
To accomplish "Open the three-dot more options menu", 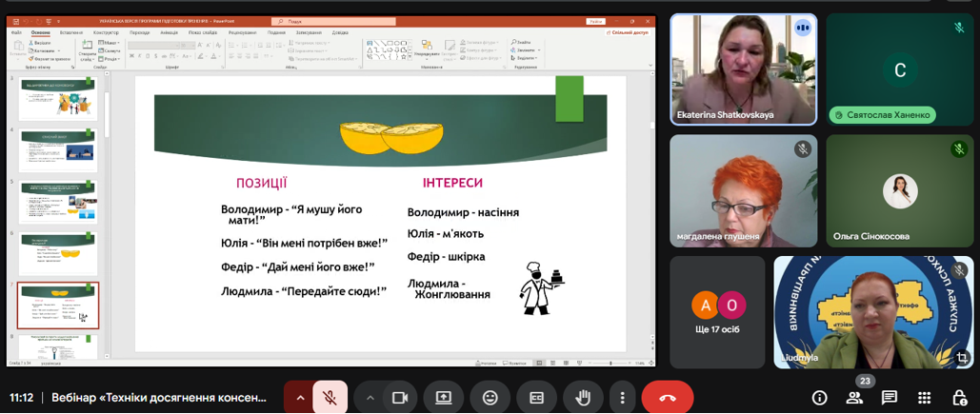I will (x=622, y=398).
